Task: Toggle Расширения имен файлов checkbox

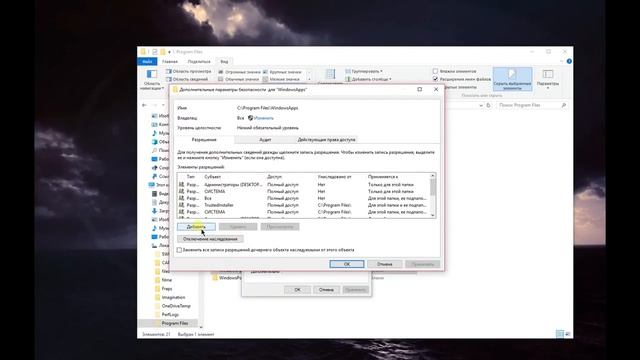Action: coord(436,79)
